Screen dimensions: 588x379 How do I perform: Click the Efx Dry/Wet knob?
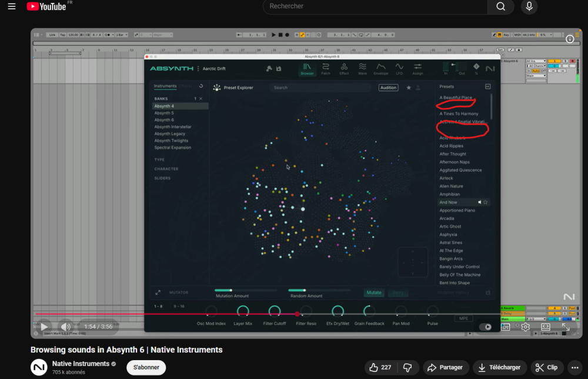(x=338, y=311)
